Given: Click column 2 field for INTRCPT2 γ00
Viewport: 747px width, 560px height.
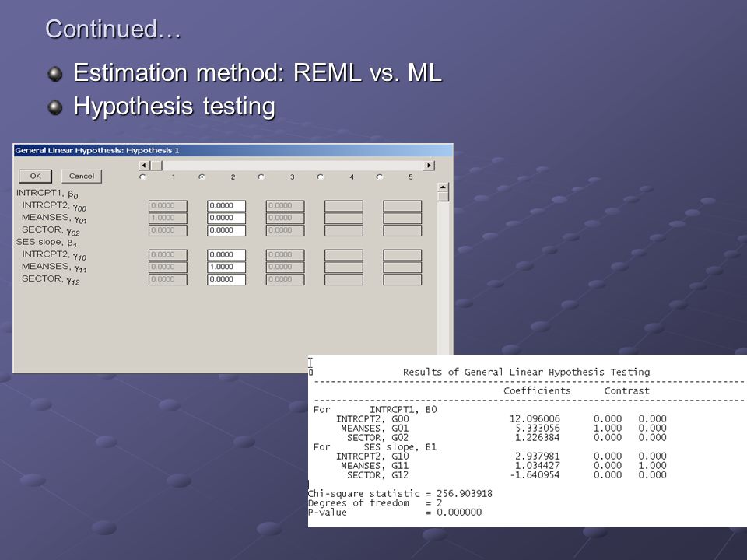Looking at the screenshot, I should (226, 205).
